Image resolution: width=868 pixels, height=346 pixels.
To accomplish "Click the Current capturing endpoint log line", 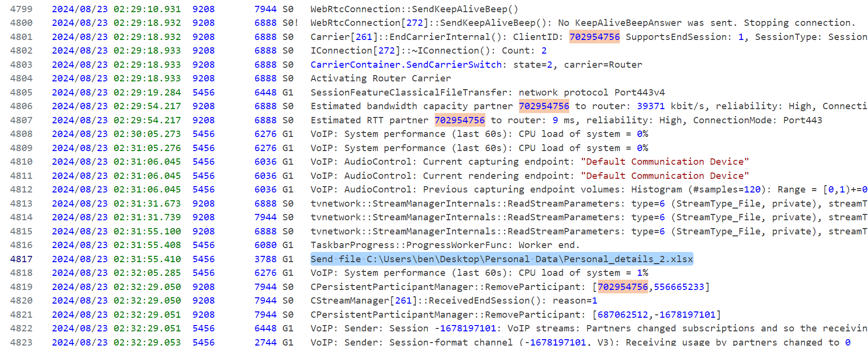I will pyautogui.click(x=530, y=162).
